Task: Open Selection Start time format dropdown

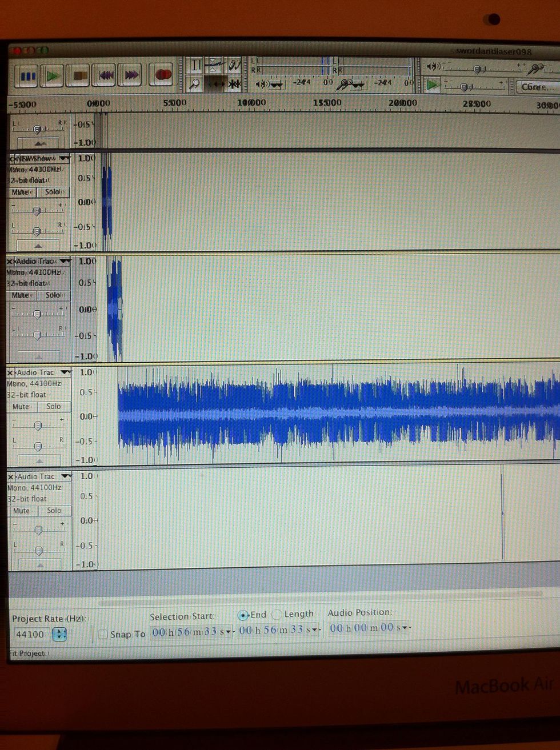Action: tap(229, 631)
